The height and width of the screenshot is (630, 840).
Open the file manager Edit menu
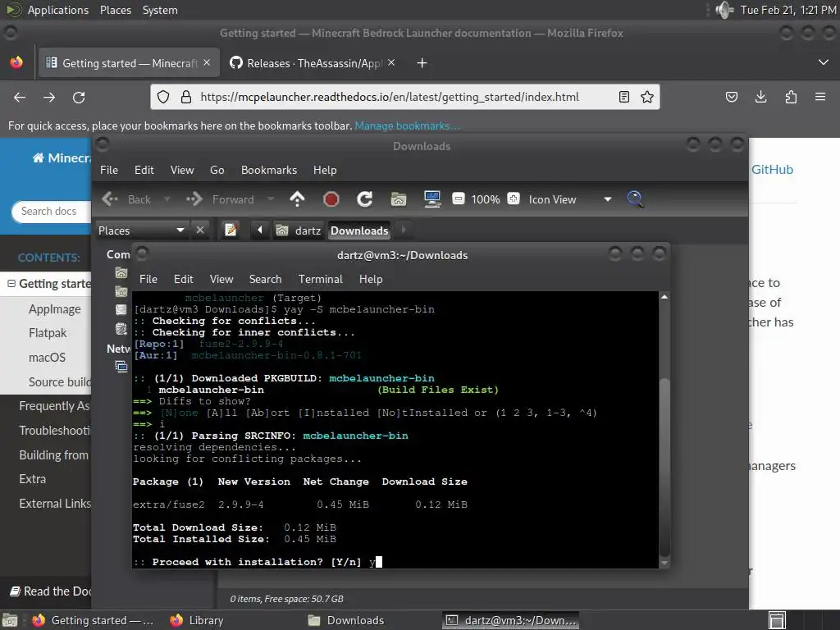144,170
